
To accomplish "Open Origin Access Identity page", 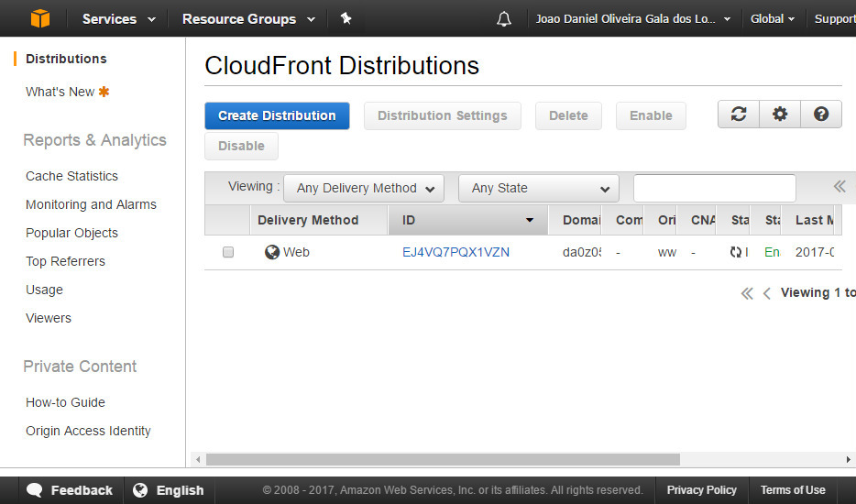I will coord(88,431).
